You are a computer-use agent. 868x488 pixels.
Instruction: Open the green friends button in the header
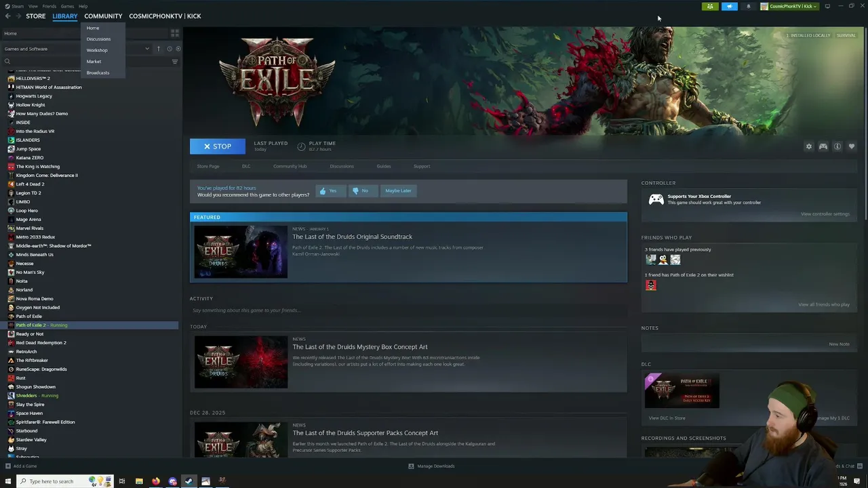tap(710, 6)
